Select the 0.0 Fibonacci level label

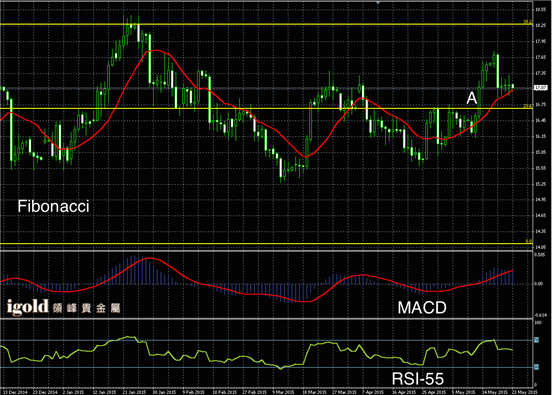click(x=529, y=241)
